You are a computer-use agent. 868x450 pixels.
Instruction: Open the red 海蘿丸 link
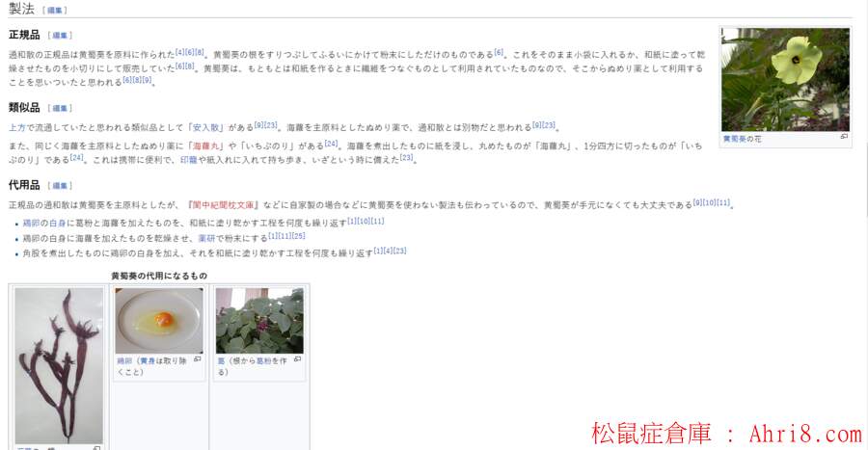206,146
